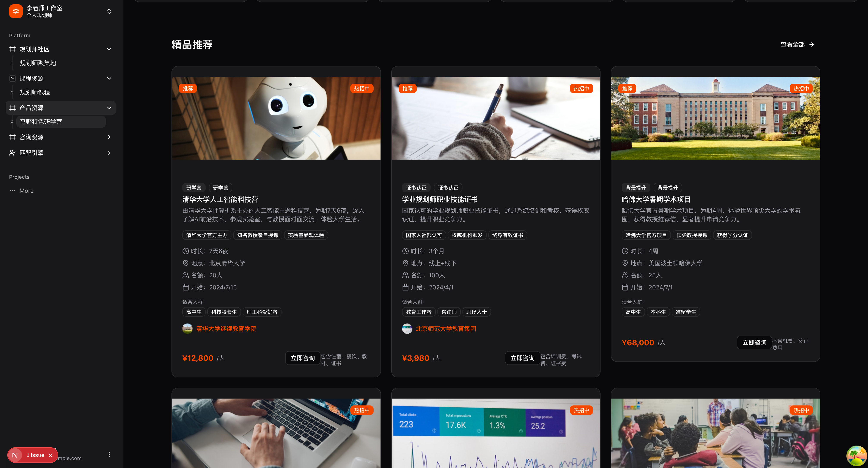
Task: Click the 规划师社区 frame icon
Action: [x=13, y=49]
